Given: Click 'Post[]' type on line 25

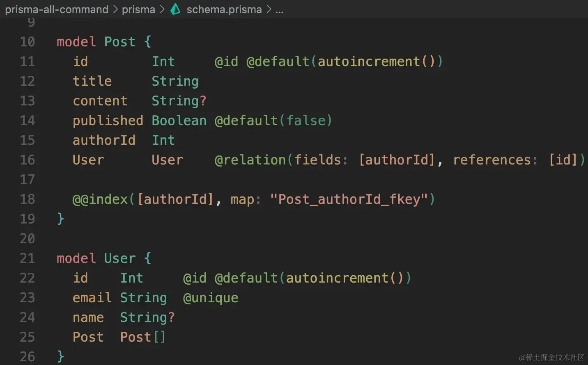Looking at the screenshot, I should [x=143, y=337].
